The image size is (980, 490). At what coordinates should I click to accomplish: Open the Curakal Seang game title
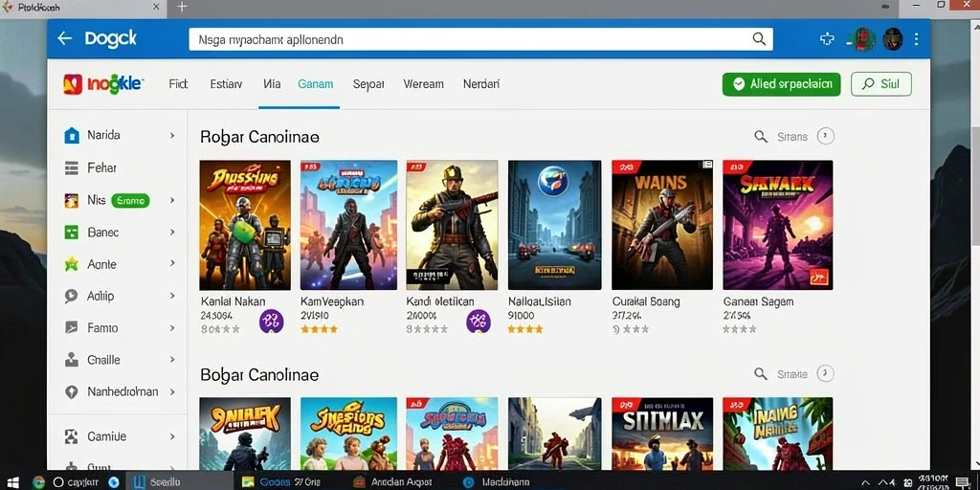(646, 301)
